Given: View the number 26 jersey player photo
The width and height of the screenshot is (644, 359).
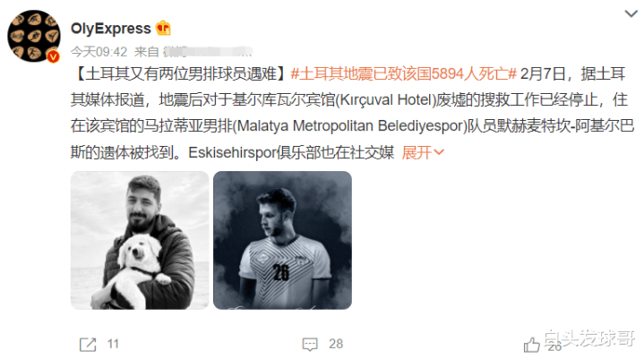Looking at the screenshot, I should (282, 241).
